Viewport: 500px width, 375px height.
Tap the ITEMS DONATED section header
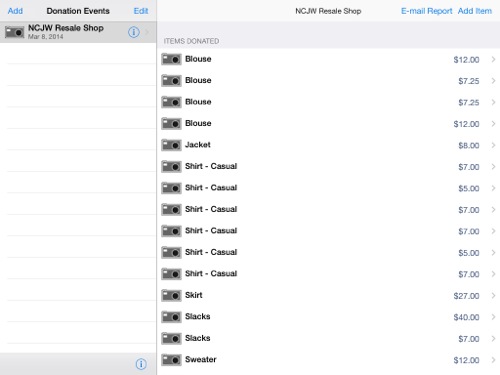click(191, 41)
